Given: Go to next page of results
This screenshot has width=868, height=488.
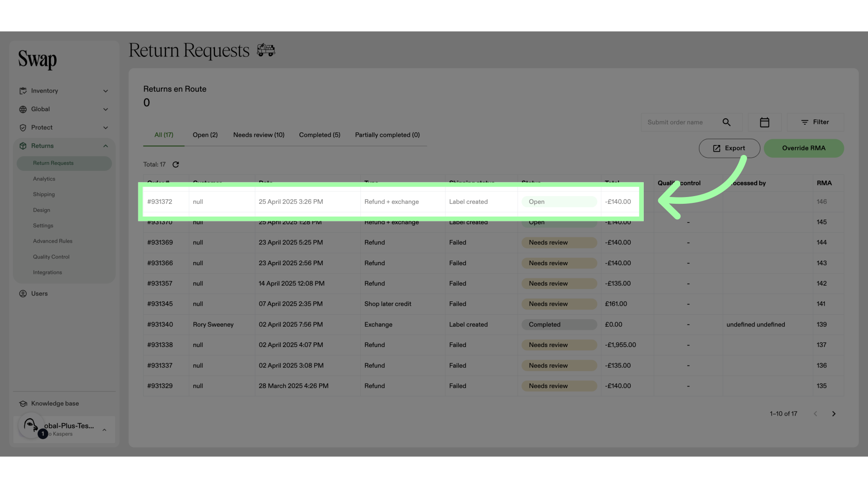Looking at the screenshot, I should pos(834,414).
